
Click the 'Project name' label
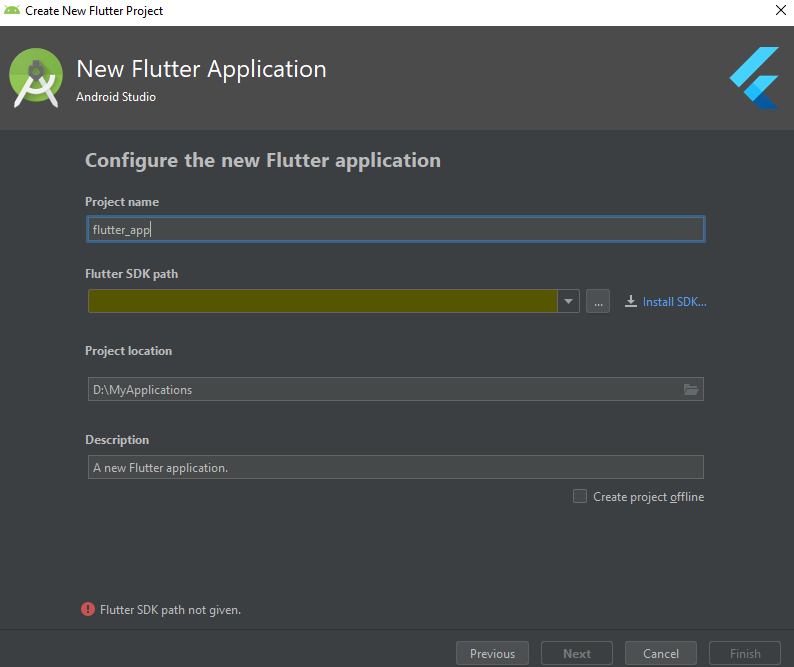(122, 202)
